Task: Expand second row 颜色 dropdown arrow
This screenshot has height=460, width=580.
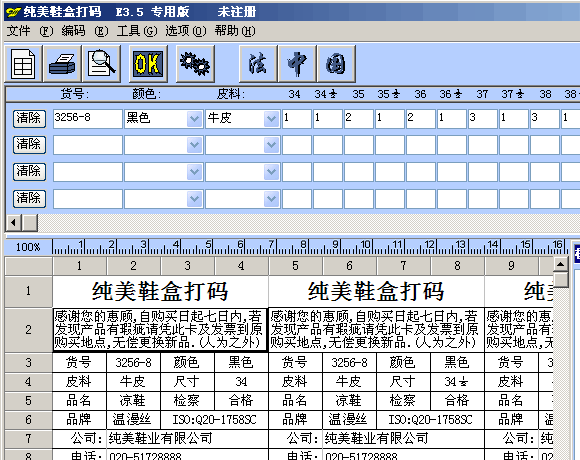Action: 195,145
